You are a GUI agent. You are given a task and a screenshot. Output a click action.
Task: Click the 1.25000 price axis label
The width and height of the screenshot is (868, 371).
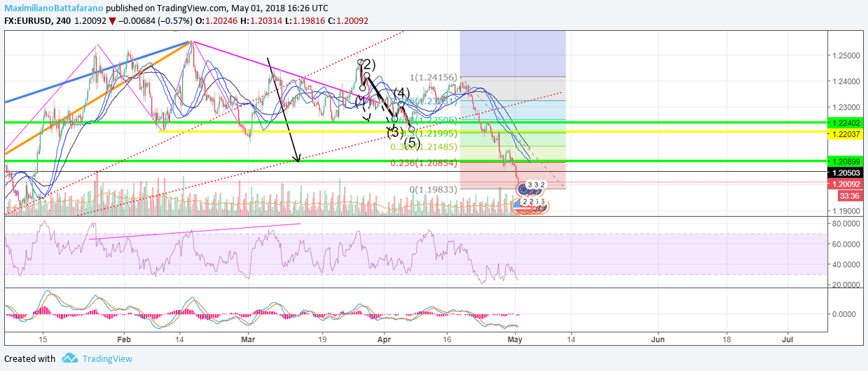846,55
